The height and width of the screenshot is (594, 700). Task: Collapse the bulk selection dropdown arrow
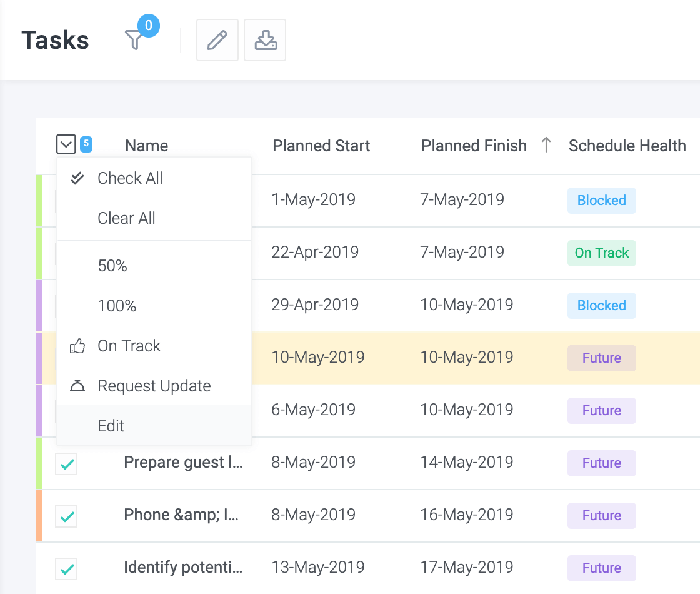[x=66, y=144]
